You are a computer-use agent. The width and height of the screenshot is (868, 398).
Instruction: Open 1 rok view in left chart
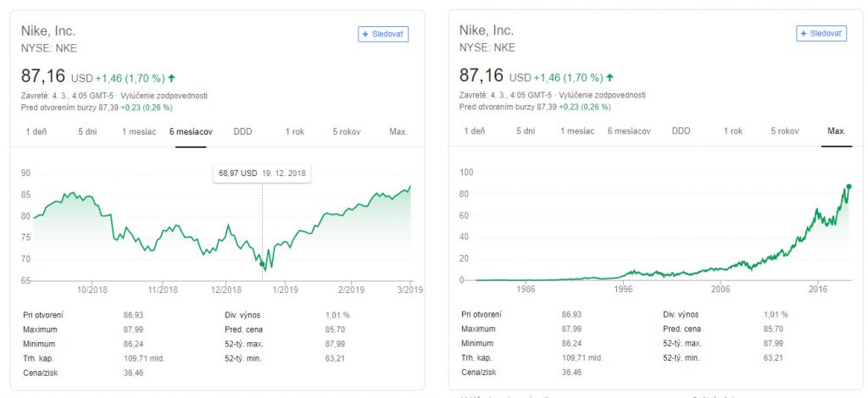(295, 132)
